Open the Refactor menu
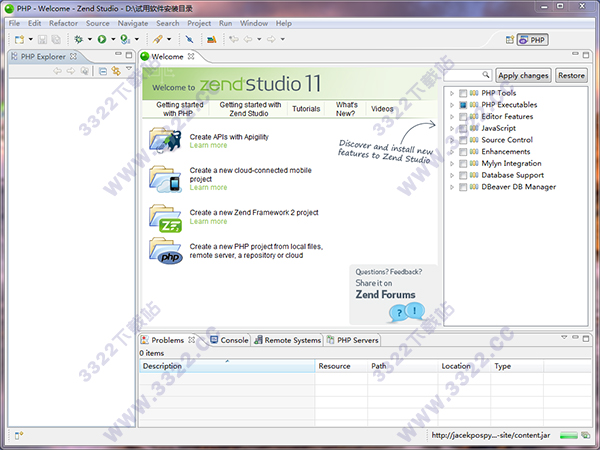The height and width of the screenshot is (450, 600). pos(63,23)
